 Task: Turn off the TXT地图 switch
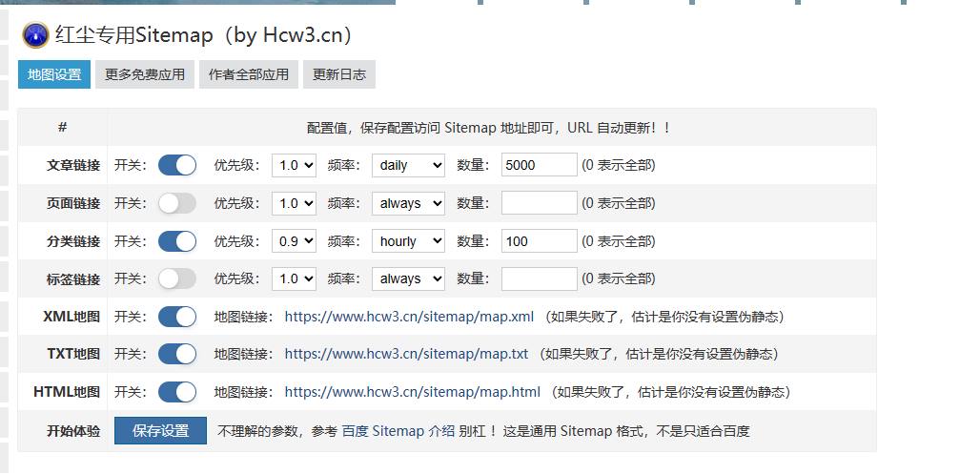click(177, 354)
